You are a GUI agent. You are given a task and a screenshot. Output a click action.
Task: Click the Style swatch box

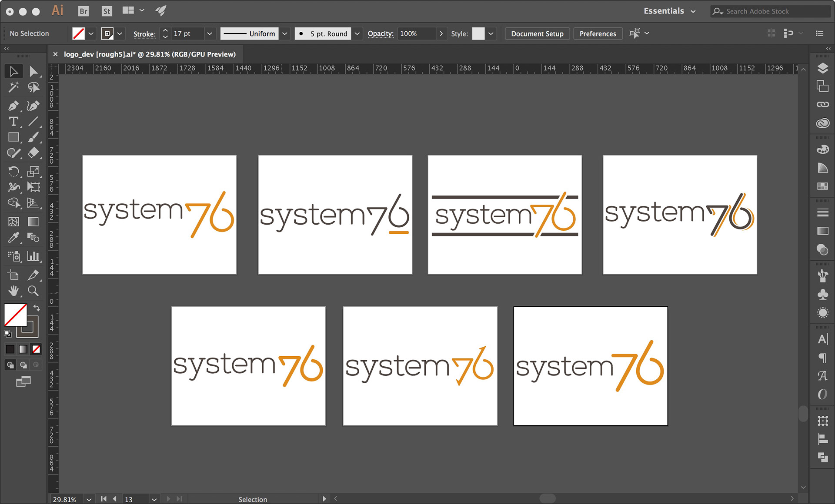point(478,33)
